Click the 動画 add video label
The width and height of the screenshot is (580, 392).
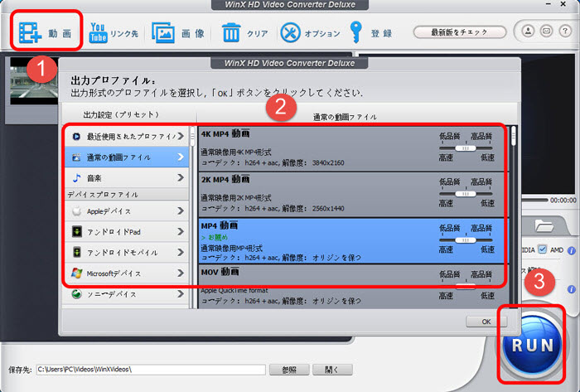(x=60, y=34)
